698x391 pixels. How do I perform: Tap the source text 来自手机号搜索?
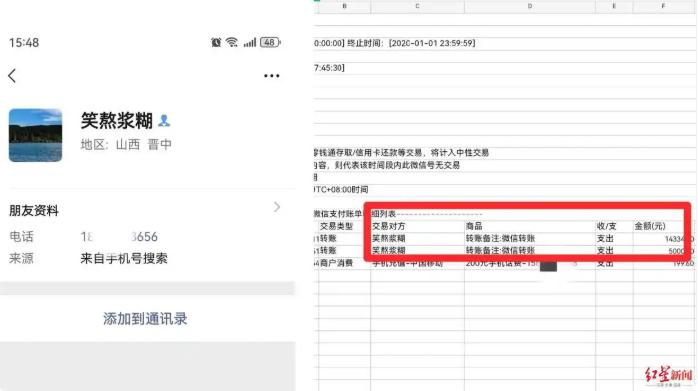[124, 258]
